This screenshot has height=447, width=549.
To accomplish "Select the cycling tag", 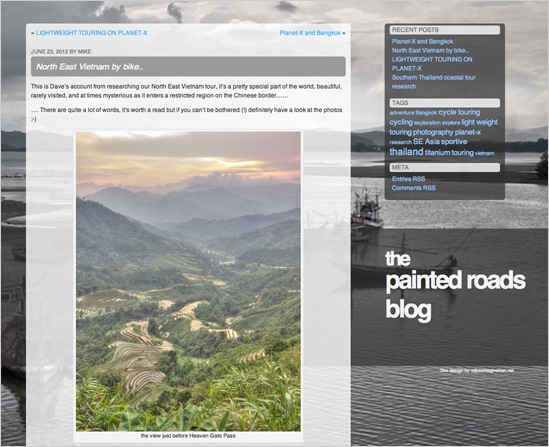I will [401, 122].
